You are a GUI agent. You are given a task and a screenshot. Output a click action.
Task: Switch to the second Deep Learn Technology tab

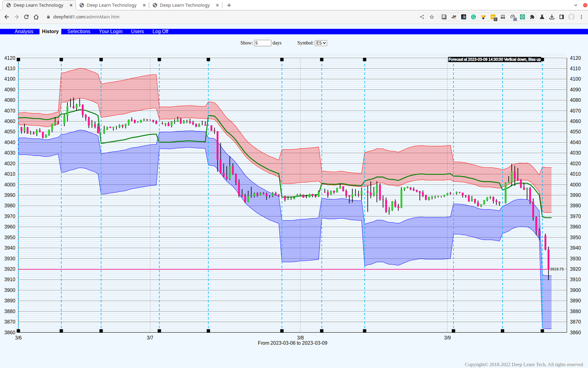point(112,5)
